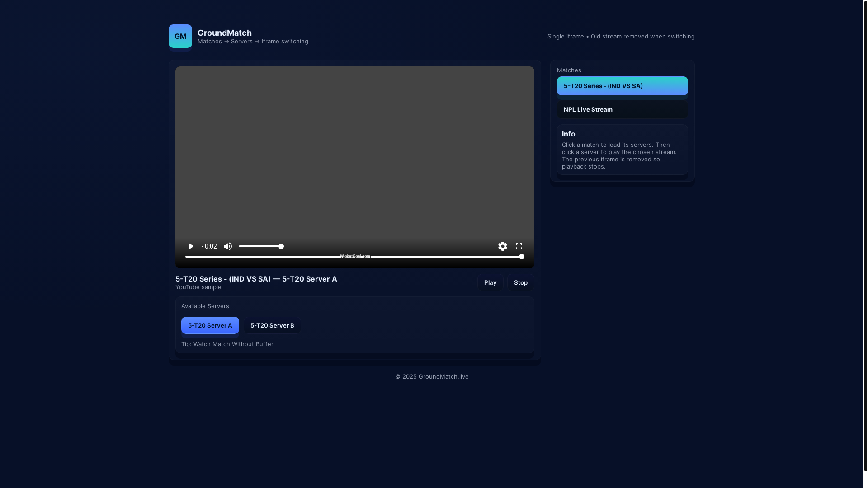Image resolution: width=868 pixels, height=488 pixels.
Task: Adjust the volume slider in the player
Action: click(x=261, y=246)
